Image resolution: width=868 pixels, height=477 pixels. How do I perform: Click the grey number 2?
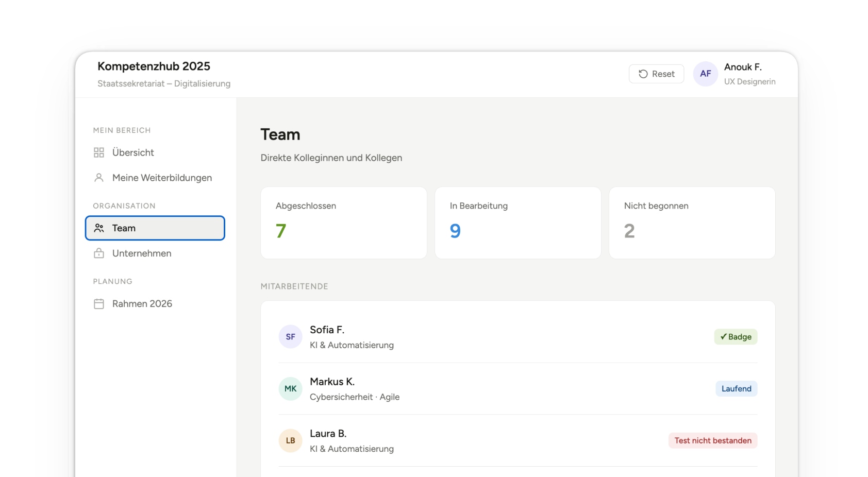pos(629,231)
